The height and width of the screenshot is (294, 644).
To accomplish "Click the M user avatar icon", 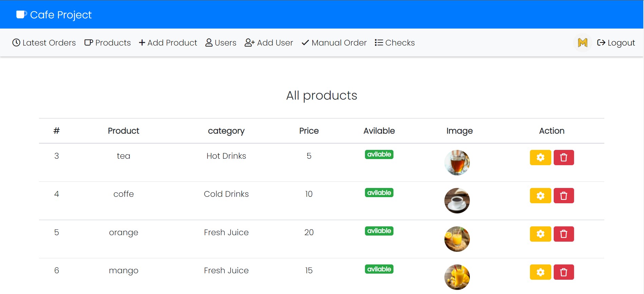I will tap(583, 42).
